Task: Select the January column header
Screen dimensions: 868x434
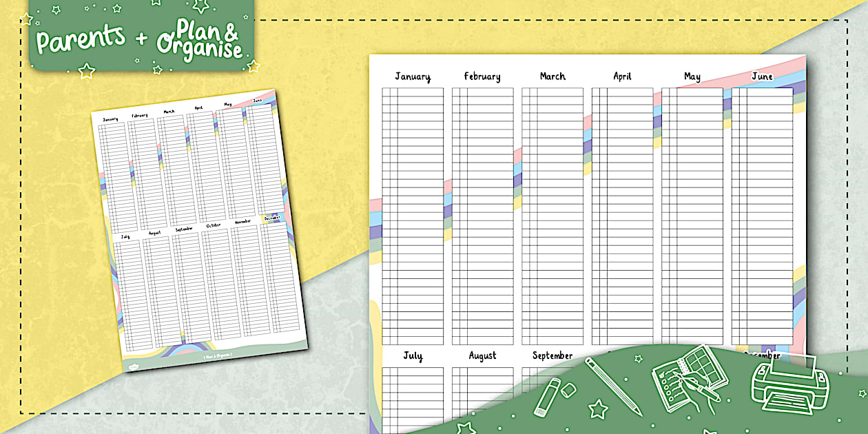Action: click(x=411, y=76)
